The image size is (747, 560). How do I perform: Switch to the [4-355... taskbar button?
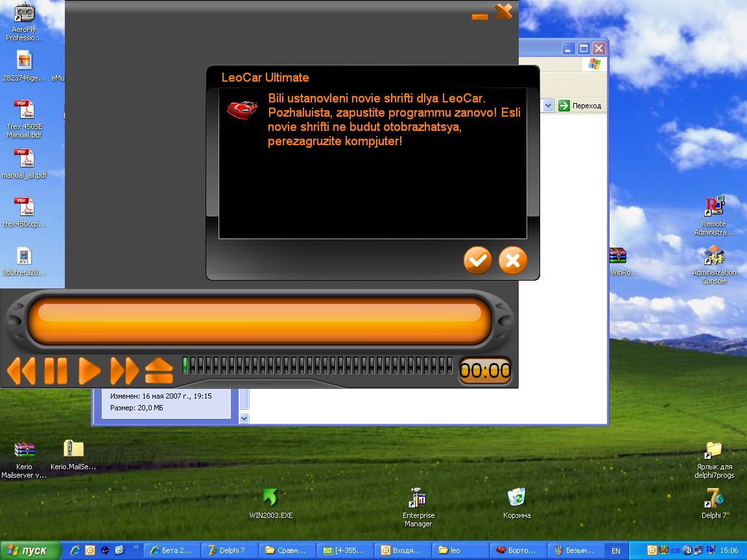346,550
